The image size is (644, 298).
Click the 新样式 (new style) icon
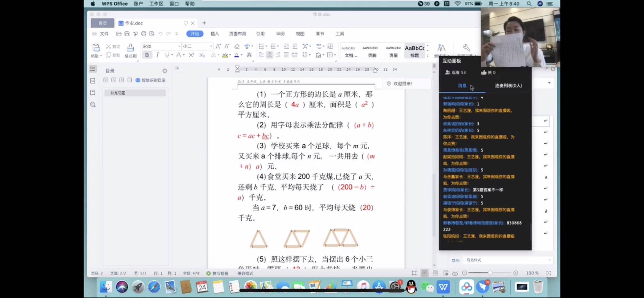(441, 48)
